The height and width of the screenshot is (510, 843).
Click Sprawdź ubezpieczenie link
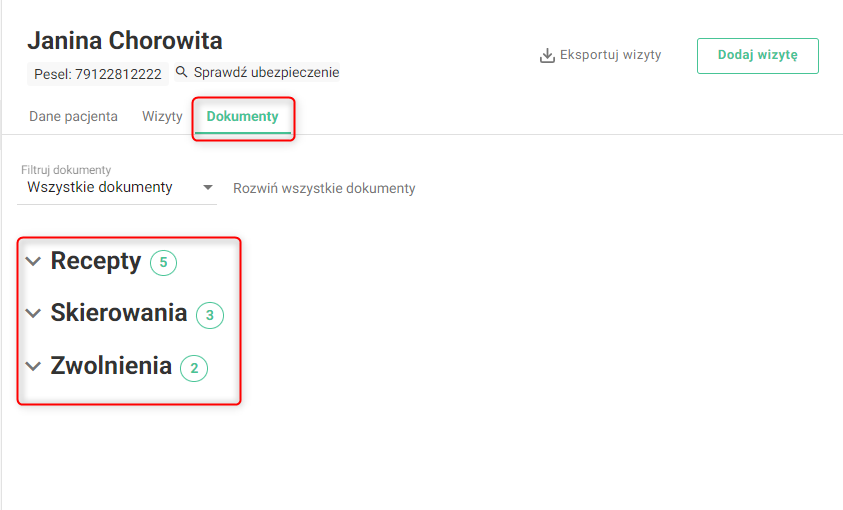coord(267,73)
